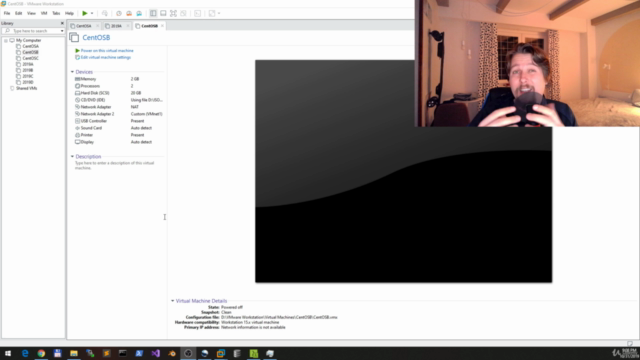This screenshot has height=360, width=640.
Task: Open the VM menu
Action: click(x=44, y=13)
